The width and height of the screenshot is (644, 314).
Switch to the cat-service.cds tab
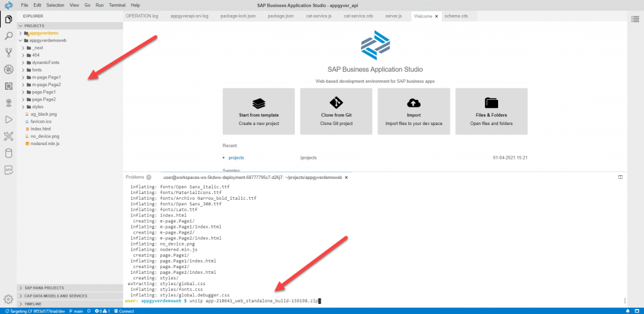(358, 16)
